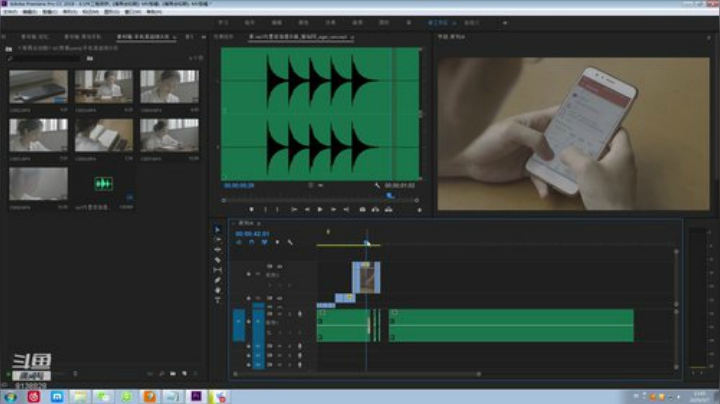Mark Out point in Source monitor
Screen dimensions: 720x404
click(x=277, y=210)
